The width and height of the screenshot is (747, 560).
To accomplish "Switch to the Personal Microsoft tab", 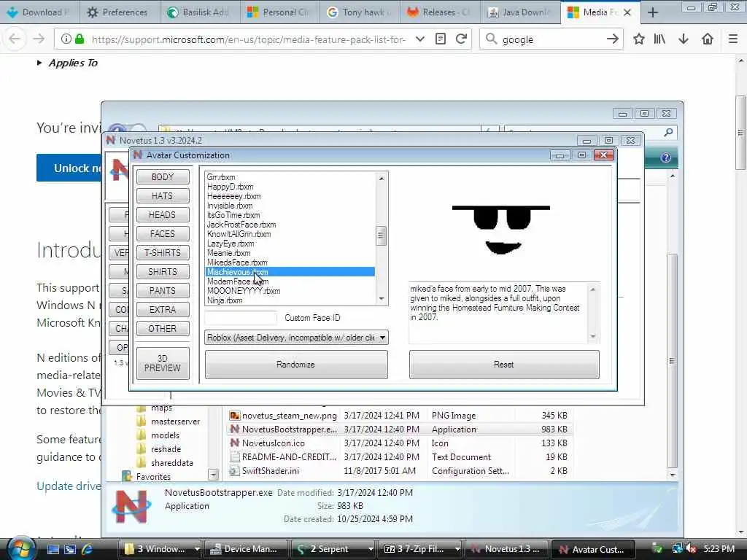I will (278, 12).
